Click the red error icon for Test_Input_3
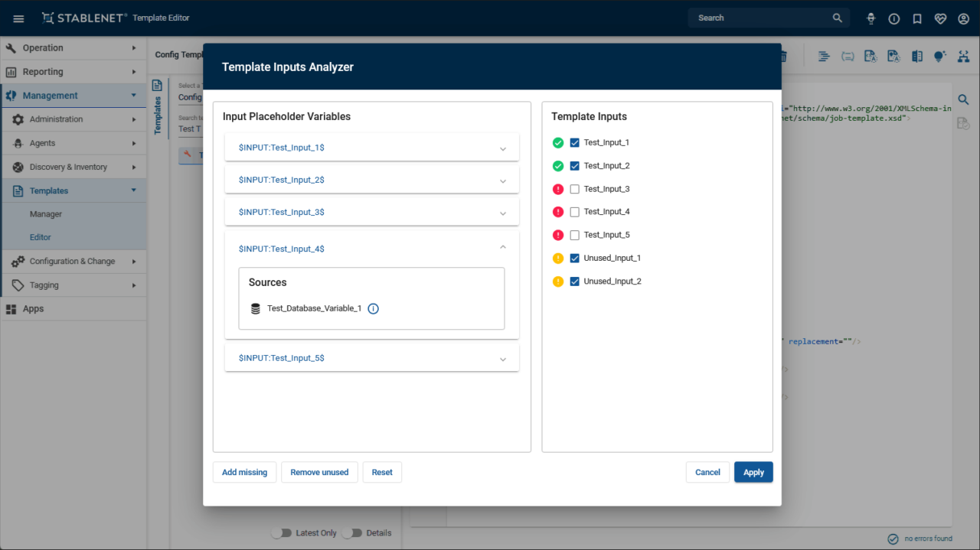The width and height of the screenshot is (980, 550). (558, 189)
